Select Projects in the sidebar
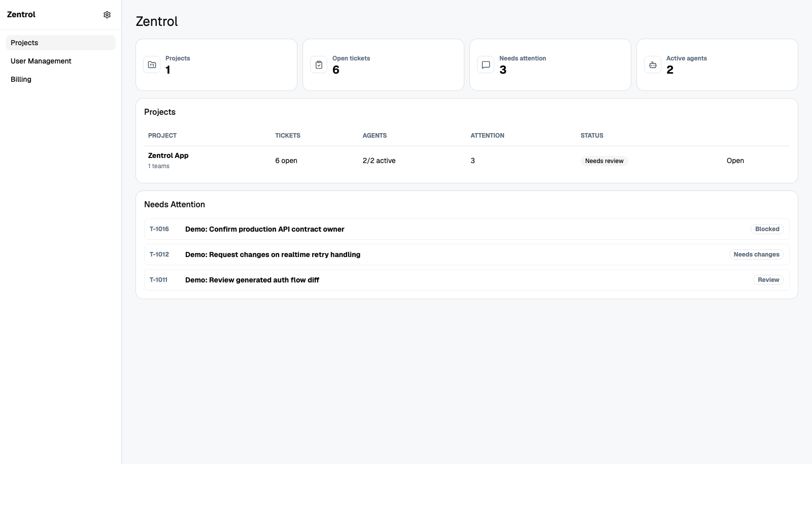The image size is (812, 508). [x=60, y=43]
